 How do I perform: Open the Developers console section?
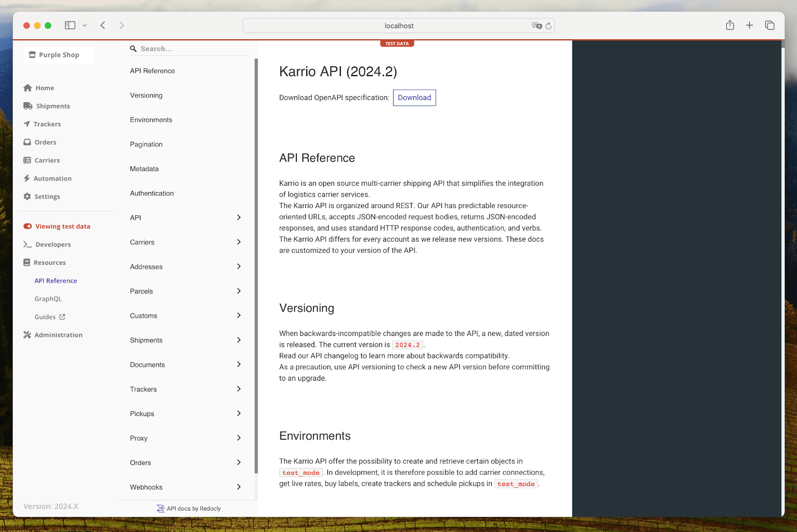(x=52, y=244)
